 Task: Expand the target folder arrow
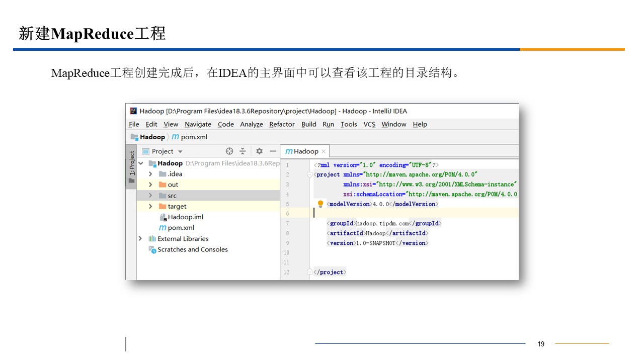click(x=150, y=206)
